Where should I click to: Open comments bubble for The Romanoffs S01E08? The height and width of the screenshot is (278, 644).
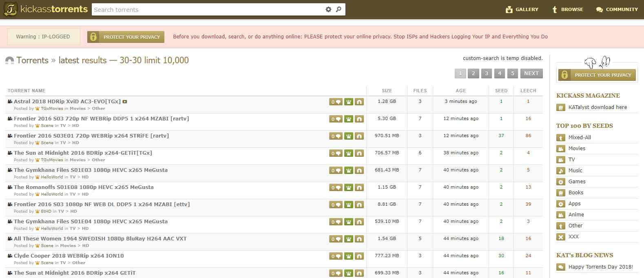point(336,188)
